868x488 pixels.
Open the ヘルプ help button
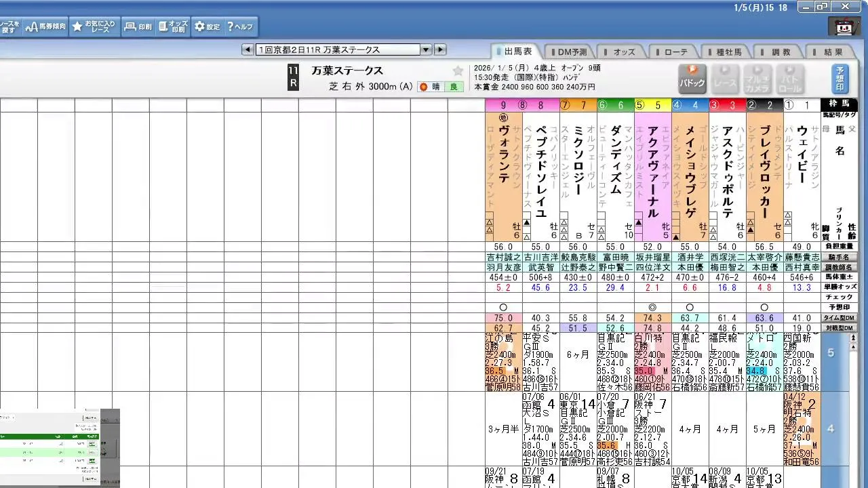(x=239, y=26)
